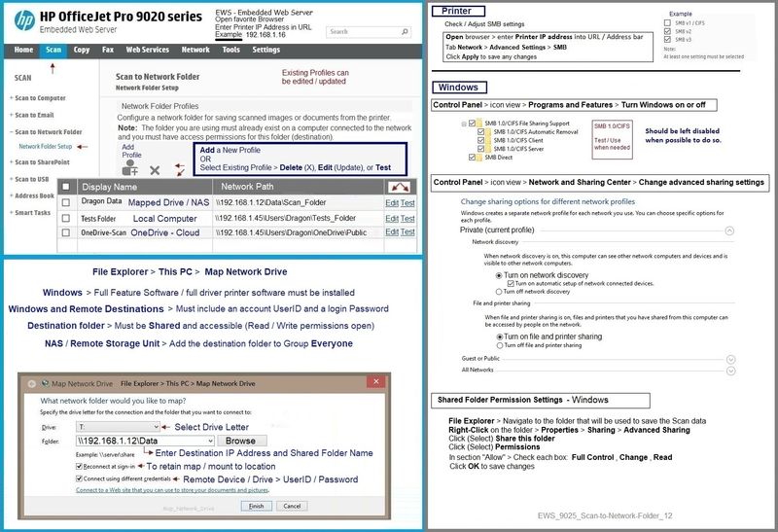The width and height of the screenshot is (778, 532).
Task: Click the search magnifier icon in EWS
Action: point(405,31)
